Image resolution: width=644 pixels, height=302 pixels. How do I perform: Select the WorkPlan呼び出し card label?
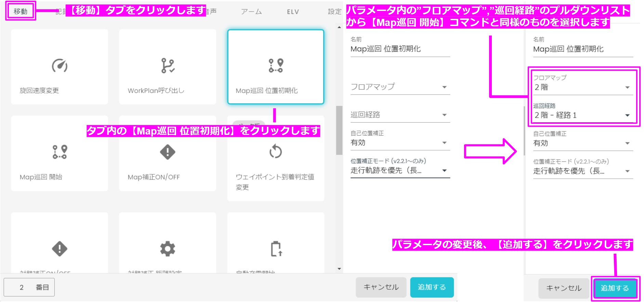tap(156, 90)
